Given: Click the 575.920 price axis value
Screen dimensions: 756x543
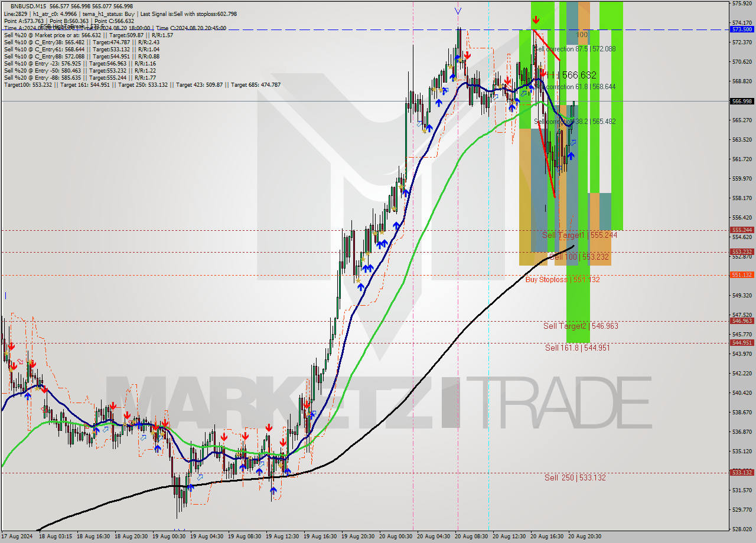Looking at the screenshot, I should tap(742, 4).
